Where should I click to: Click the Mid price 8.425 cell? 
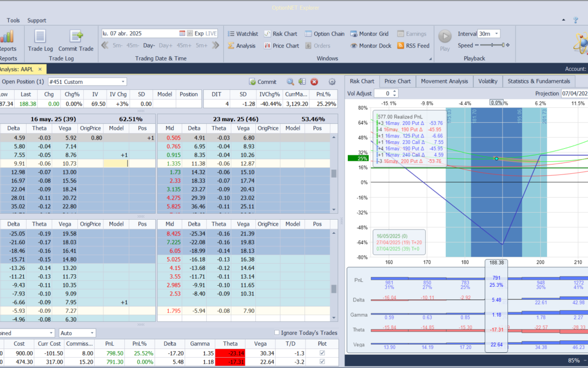pos(170,233)
